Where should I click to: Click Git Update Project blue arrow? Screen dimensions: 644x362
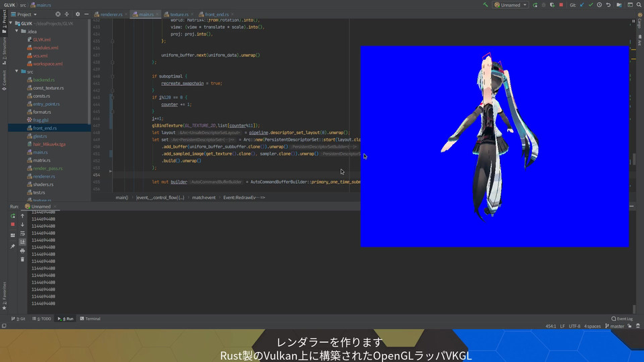pos(582,5)
